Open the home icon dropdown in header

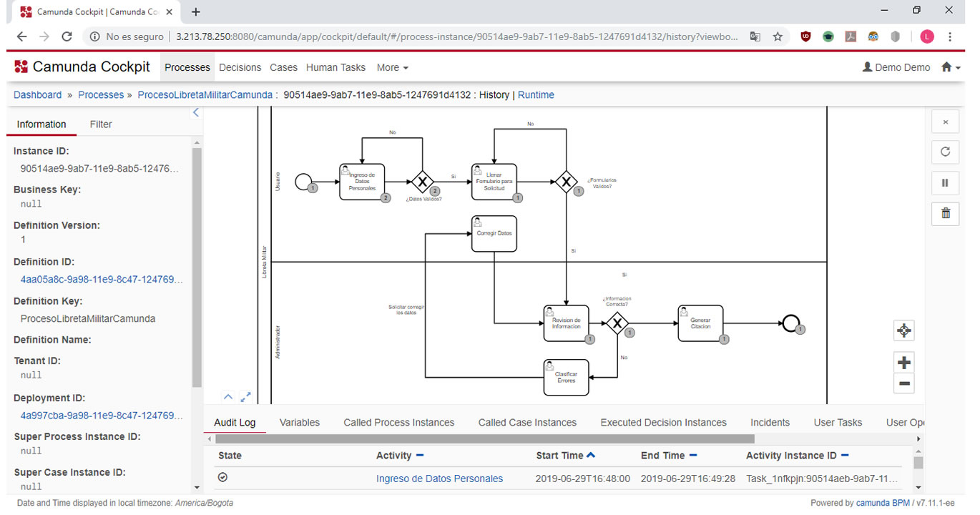pyautogui.click(x=951, y=67)
